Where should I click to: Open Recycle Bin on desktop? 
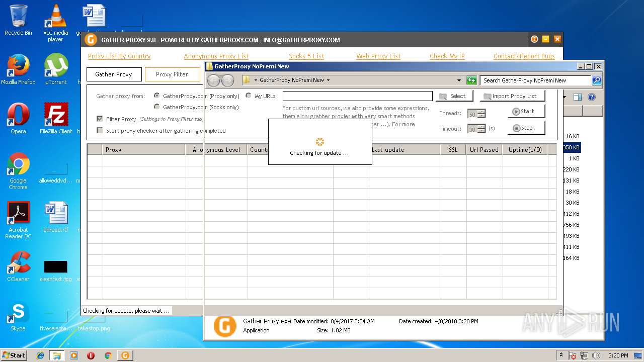pos(18,20)
